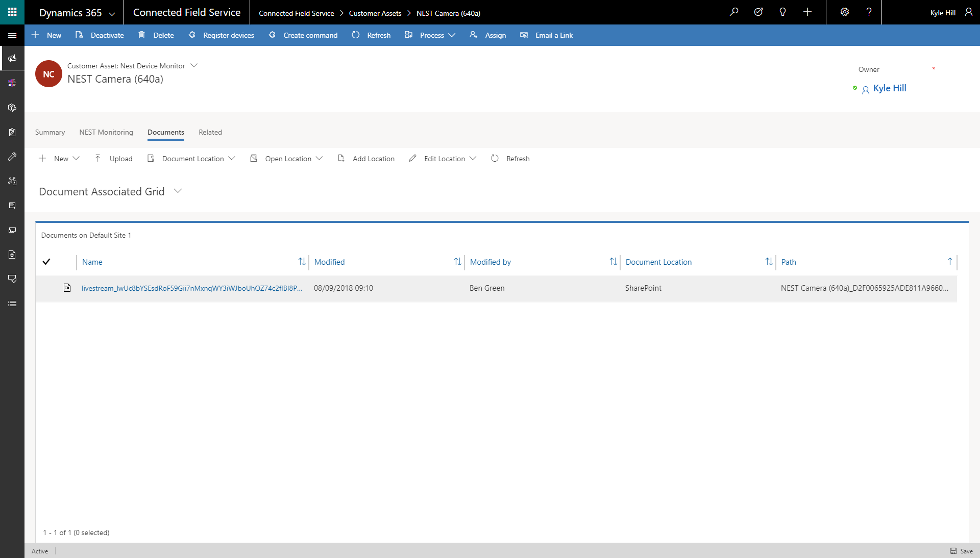980x558 pixels.
Task: Open the settings gear icon
Action: [x=845, y=12]
